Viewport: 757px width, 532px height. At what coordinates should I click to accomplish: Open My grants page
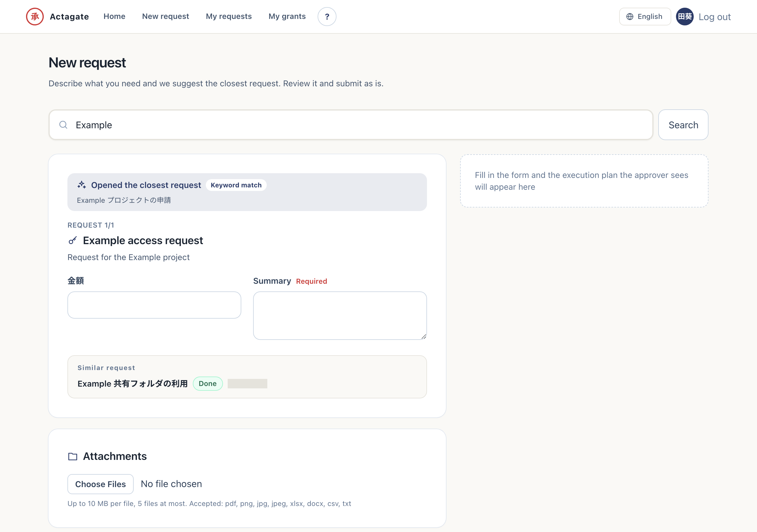287,17
